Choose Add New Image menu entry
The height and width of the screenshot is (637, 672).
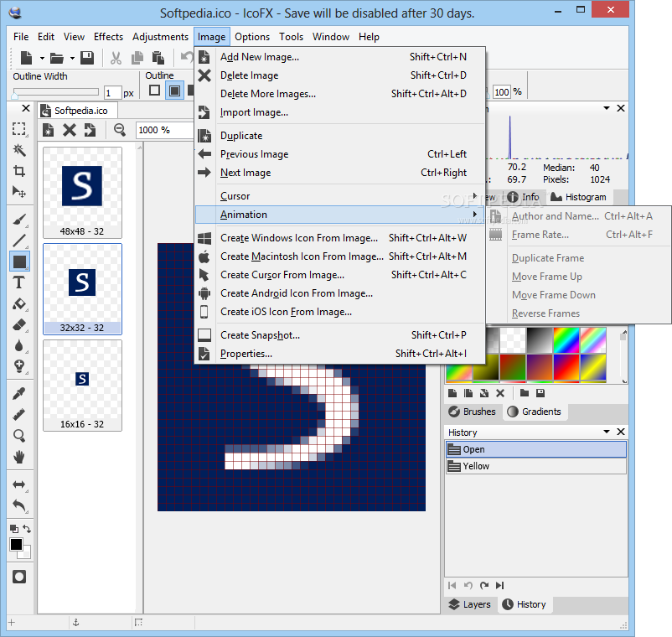(x=340, y=57)
